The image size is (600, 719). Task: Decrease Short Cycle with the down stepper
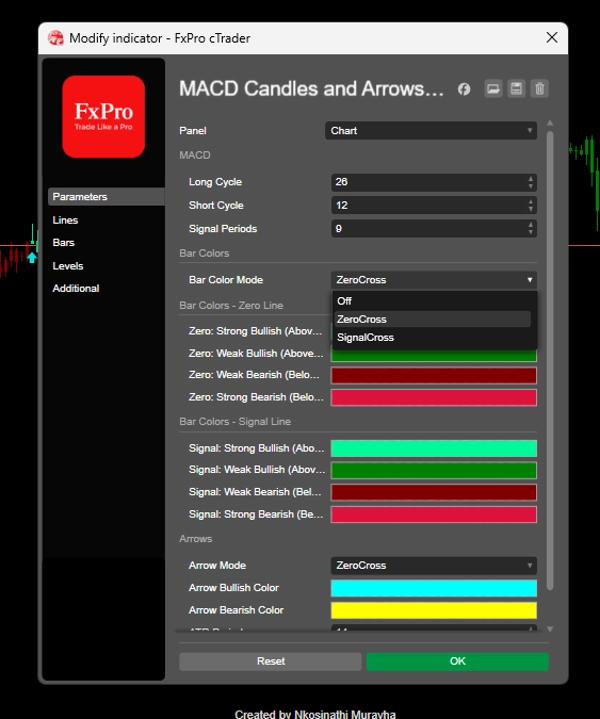(531, 210)
